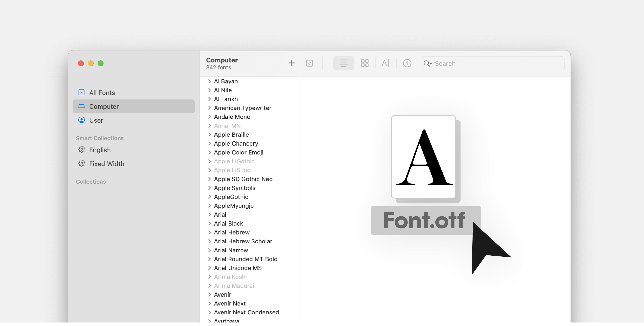Select the disabled Annai MN font
Image resolution: width=644 pixels, height=326 pixels.
[x=227, y=126]
